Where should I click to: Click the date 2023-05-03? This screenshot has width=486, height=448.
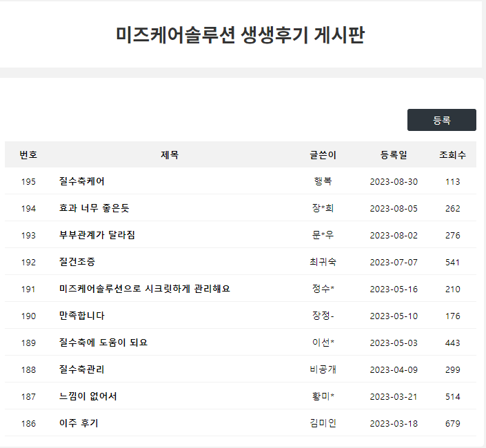394,343
